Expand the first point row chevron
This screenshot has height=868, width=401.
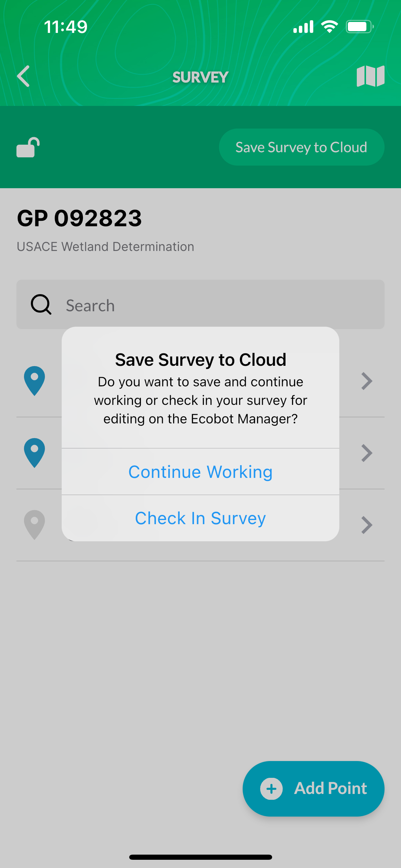click(366, 381)
